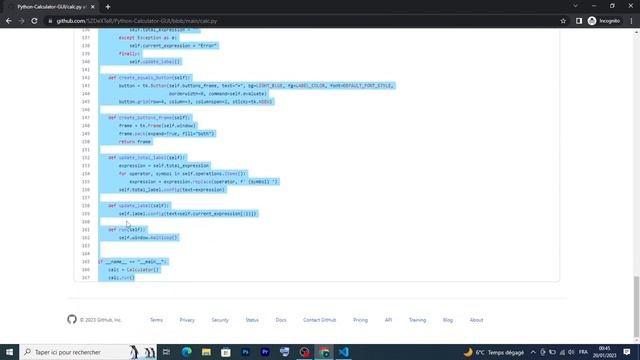The width and height of the screenshot is (640, 360).
Task: Open the browser side panel icon
Action: click(x=579, y=21)
